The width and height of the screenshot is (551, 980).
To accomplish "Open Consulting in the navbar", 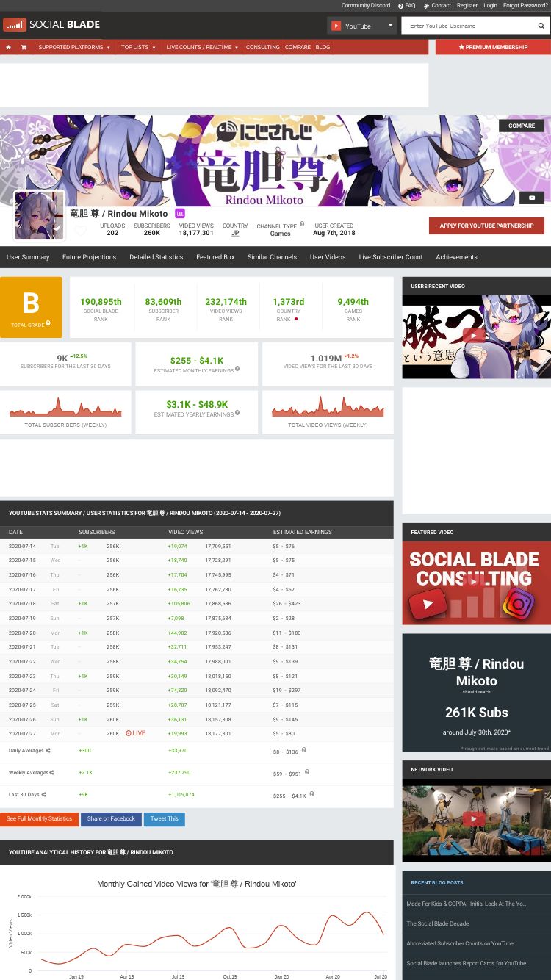I will pyautogui.click(x=262, y=47).
